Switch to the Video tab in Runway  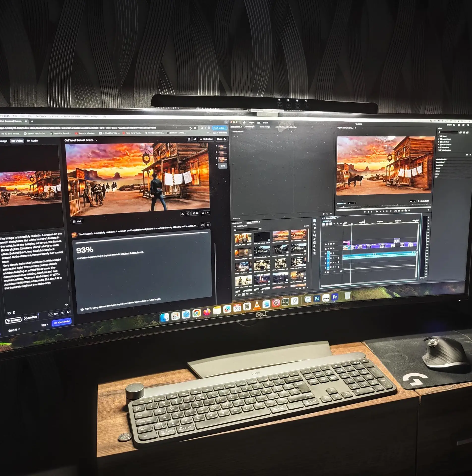(17, 141)
